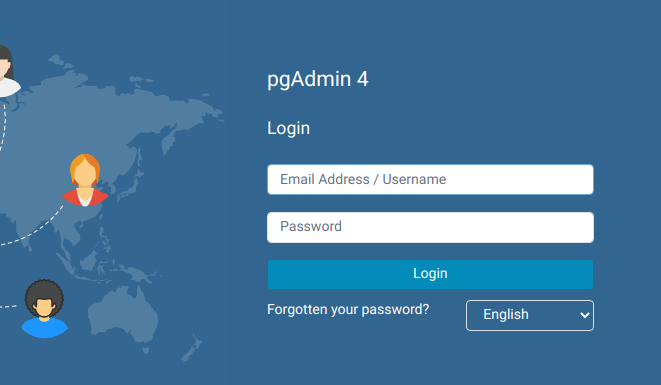Focus the Password input field
This screenshot has width=661, height=385.
click(430, 227)
